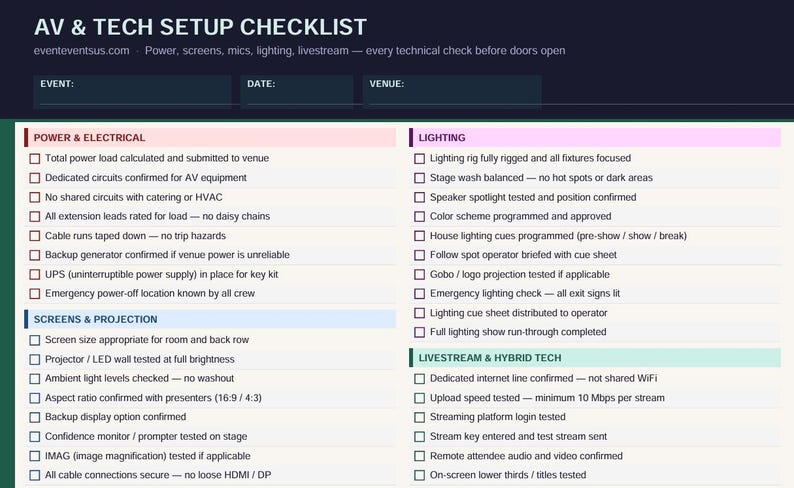Check 'Cable runs taped down' checkbox
The image size is (794, 488).
click(x=34, y=236)
